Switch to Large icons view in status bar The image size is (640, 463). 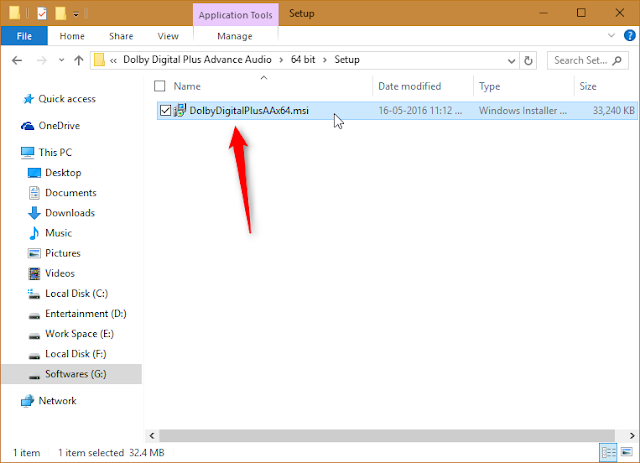(627, 452)
